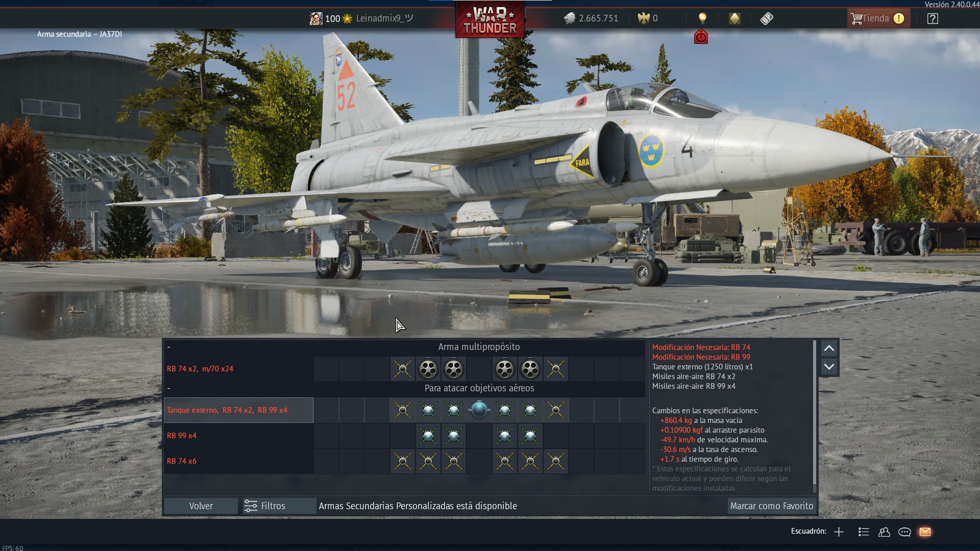Click Marcar como Favorito
This screenshot has width=980, height=551.
point(771,506)
